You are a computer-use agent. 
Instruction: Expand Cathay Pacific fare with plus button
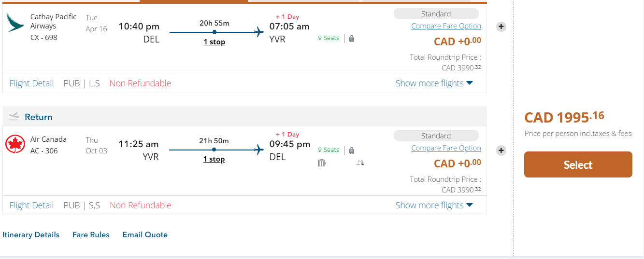[x=501, y=27]
